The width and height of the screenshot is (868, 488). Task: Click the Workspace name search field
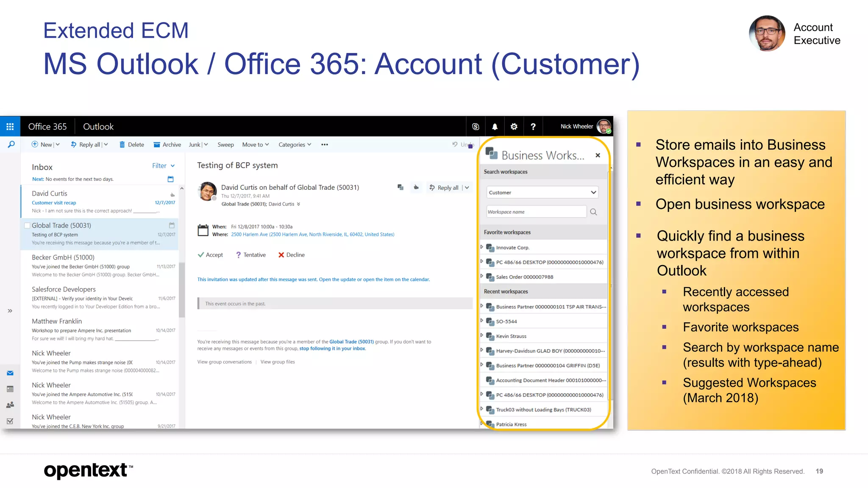pos(536,212)
